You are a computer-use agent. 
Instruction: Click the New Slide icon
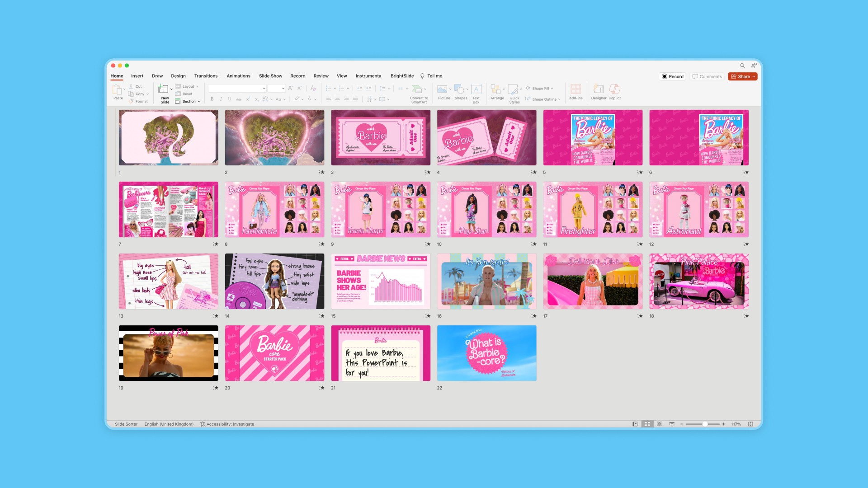pyautogui.click(x=163, y=89)
